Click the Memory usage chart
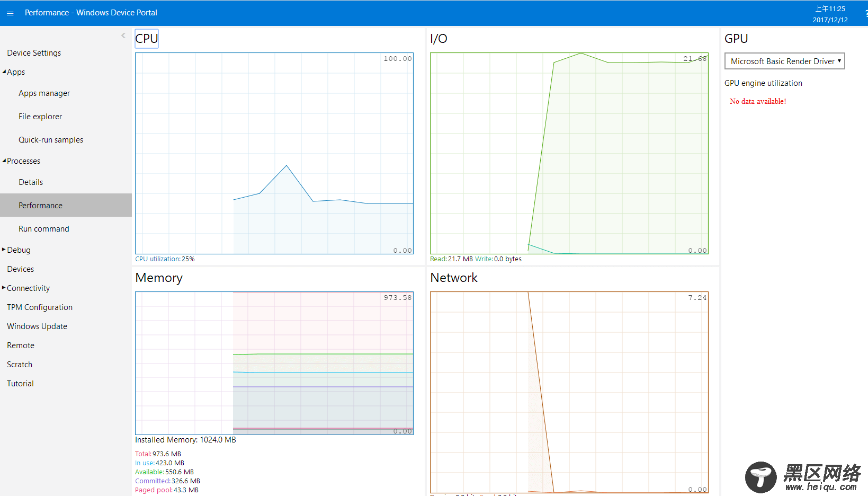 click(274, 363)
